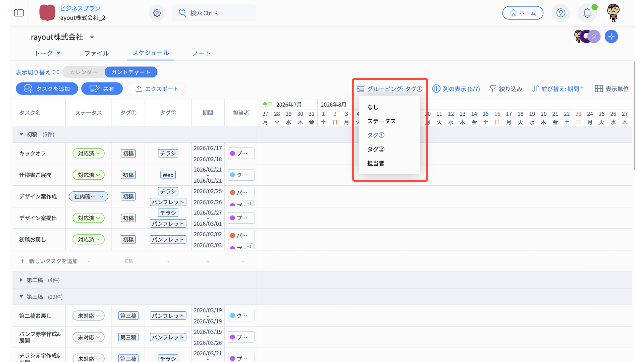Open settings gear next to company name
Viewport: 644px width, 362px height.
pos(157,13)
